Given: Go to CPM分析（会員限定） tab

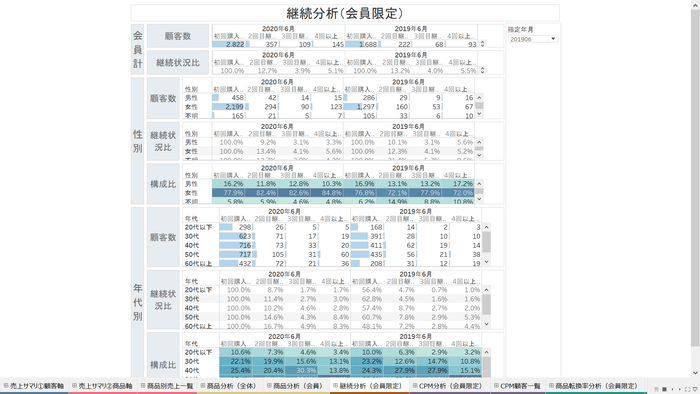Looking at the screenshot, I should pyautogui.click(x=449, y=386).
